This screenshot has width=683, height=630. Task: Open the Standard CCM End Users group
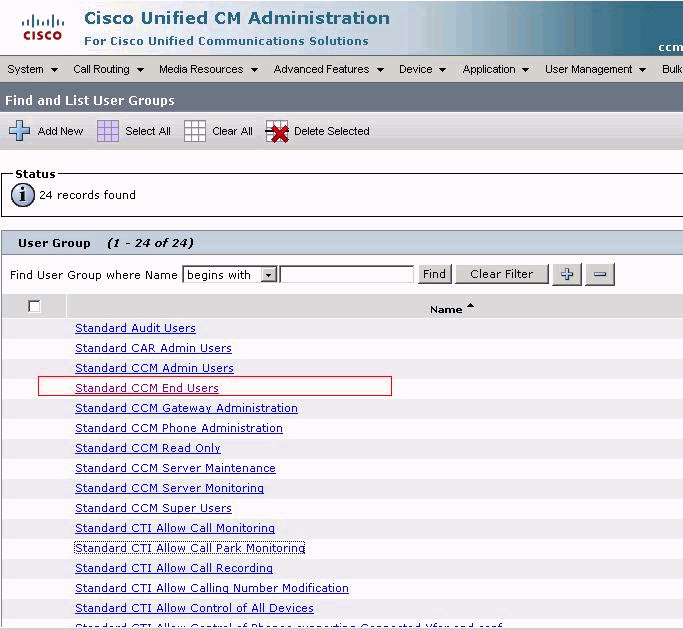tap(147, 388)
